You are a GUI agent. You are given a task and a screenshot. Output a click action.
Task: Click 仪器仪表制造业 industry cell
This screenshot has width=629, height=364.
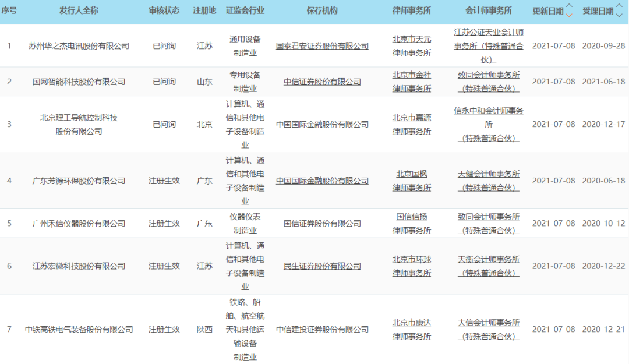coord(245,223)
